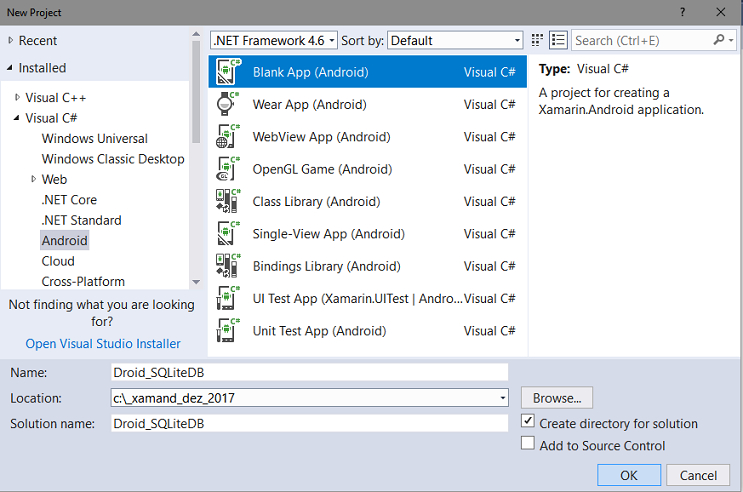Switch to medium icons list view
Screen dimensions: 743x492
point(558,40)
